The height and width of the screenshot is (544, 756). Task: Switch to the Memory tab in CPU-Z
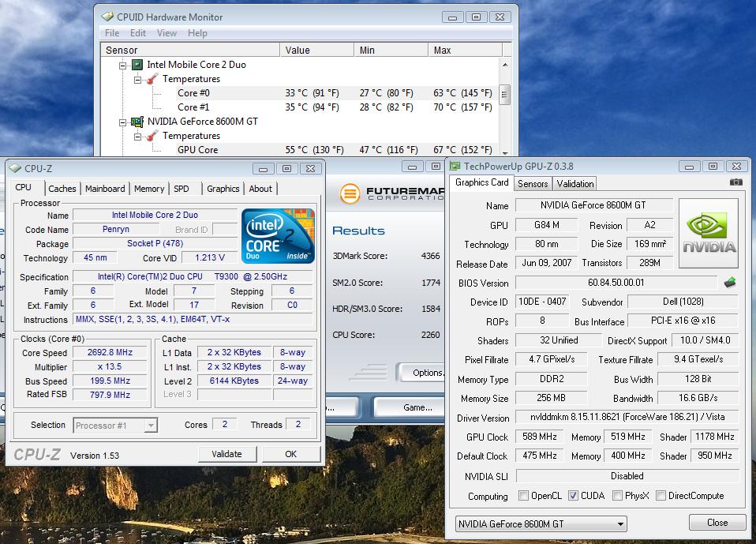click(x=149, y=189)
